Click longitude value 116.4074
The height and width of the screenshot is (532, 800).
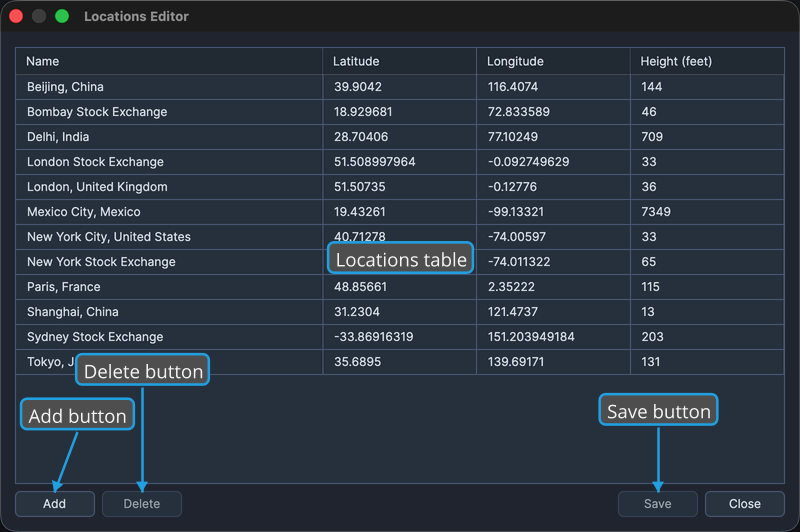tap(513, 87)
